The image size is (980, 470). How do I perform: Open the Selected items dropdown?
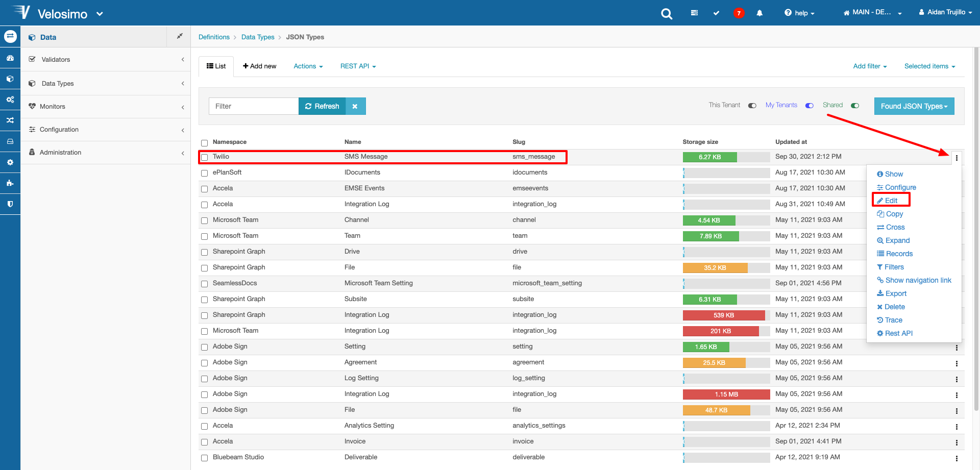(x=929, y=66)
